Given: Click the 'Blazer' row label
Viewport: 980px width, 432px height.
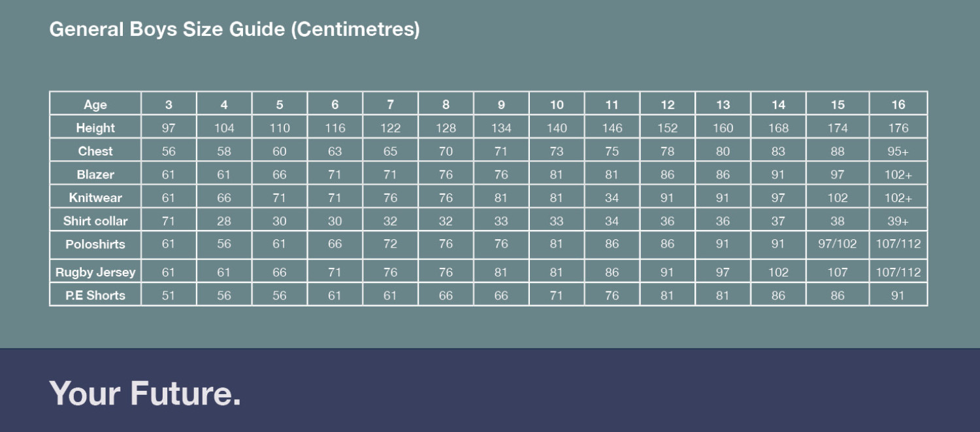Looking at the screenshot, I should (95, 174).
